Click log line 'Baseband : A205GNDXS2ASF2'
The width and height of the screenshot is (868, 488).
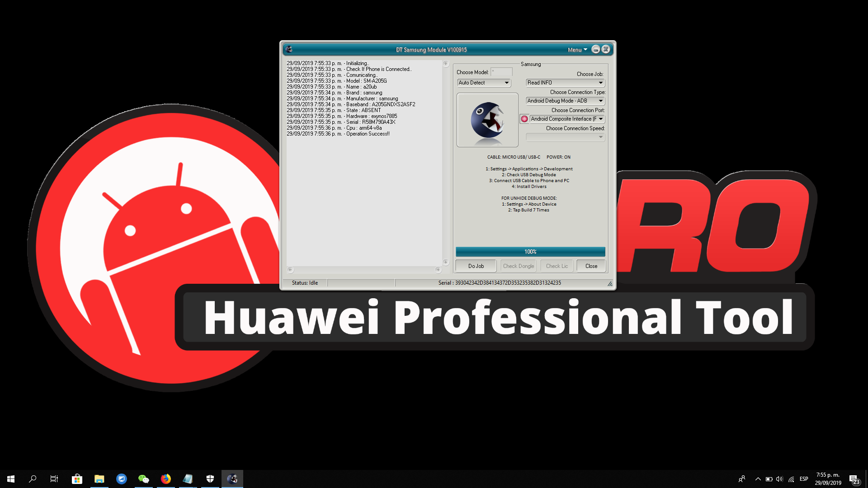tap(351, 104)
